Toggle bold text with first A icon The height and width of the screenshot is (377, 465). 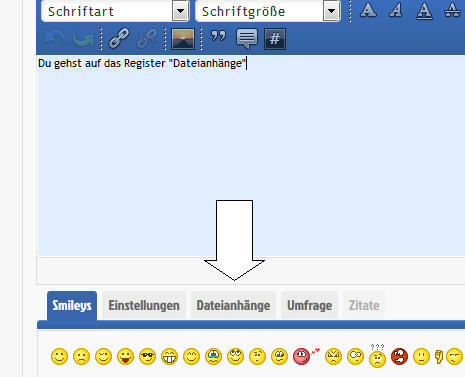point(368,10)
